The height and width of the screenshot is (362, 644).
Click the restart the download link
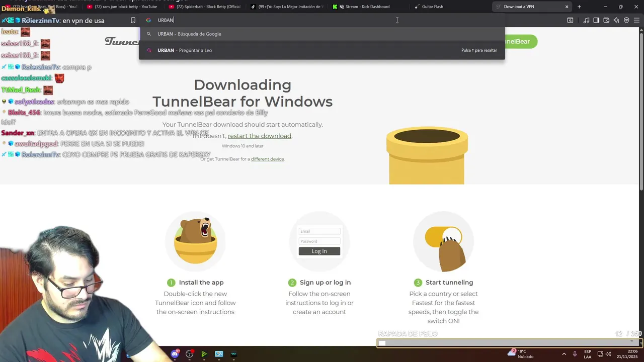(260, 136)
